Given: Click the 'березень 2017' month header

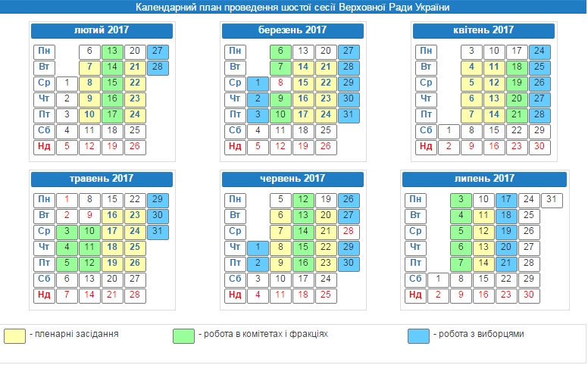Looking at the screenshot, I should 292,31.
